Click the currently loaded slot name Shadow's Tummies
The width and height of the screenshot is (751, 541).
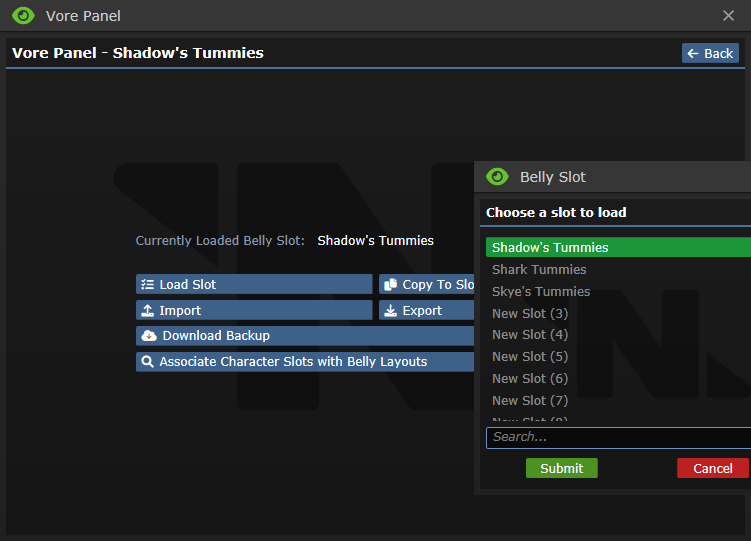point(376,240)
